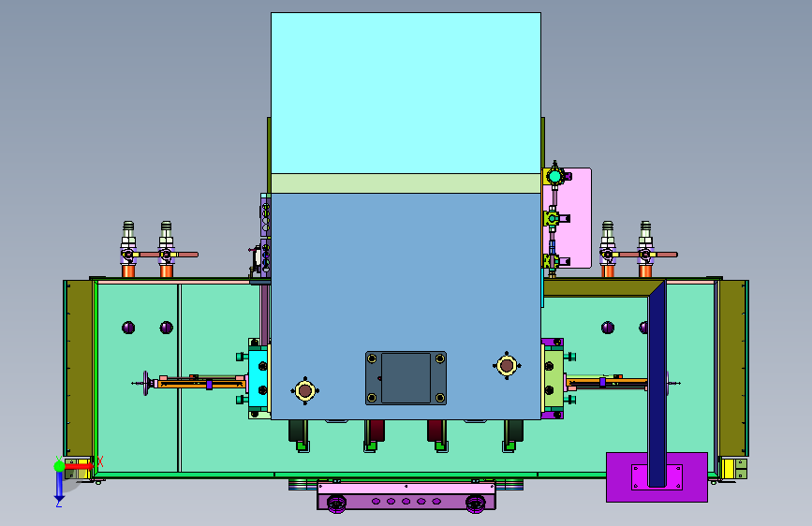The height and width of the screenshot is (526, 812).
Task: Select the right knob on the purple control box
Action: [x=476, y=503]
